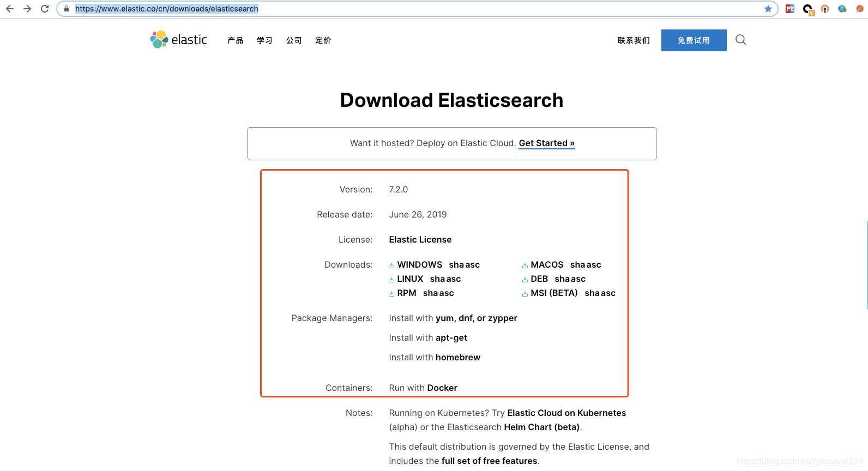Download the RPM package
Image resolution: width=868 pixels, height=471 pixels.
tap(407, 293)
